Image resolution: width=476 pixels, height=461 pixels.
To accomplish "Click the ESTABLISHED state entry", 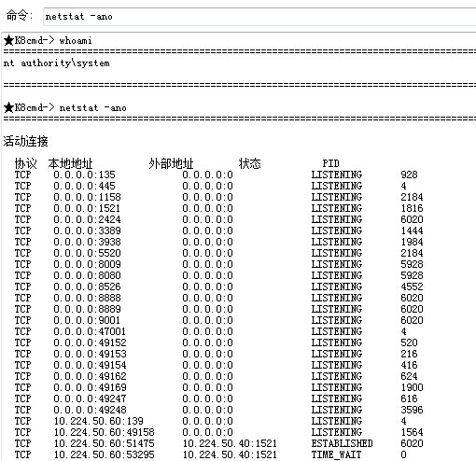I will [x=342, y=443].
